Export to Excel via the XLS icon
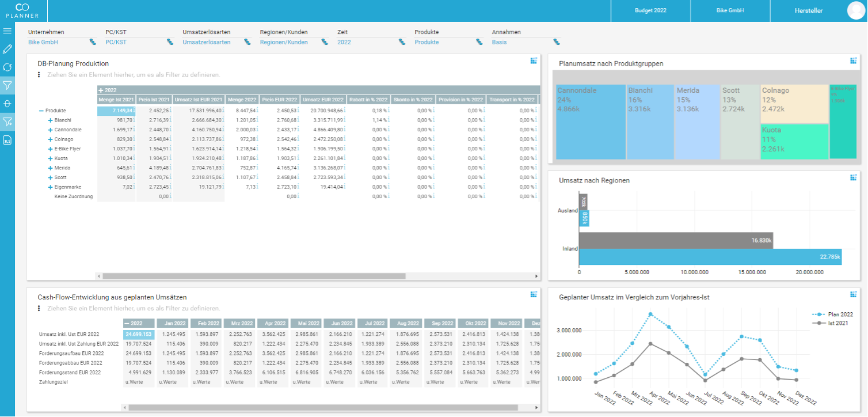This screenshot has width=868, height=417. click(7, 141)
